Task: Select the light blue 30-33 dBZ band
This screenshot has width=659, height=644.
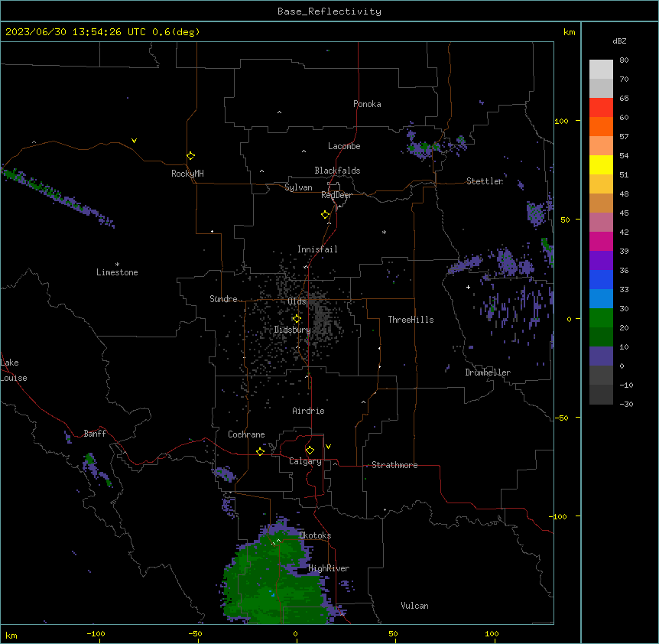Action: tap(601, 299)
